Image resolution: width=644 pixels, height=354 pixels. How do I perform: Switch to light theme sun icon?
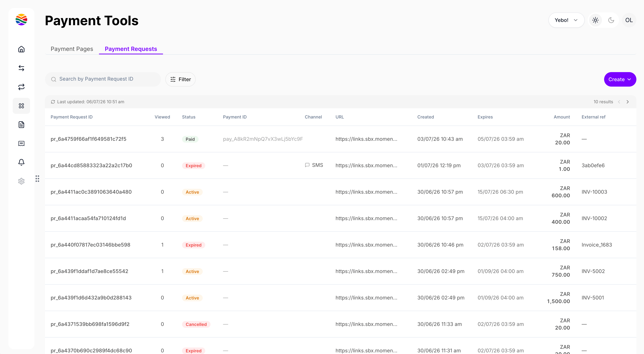click(595, 20)
